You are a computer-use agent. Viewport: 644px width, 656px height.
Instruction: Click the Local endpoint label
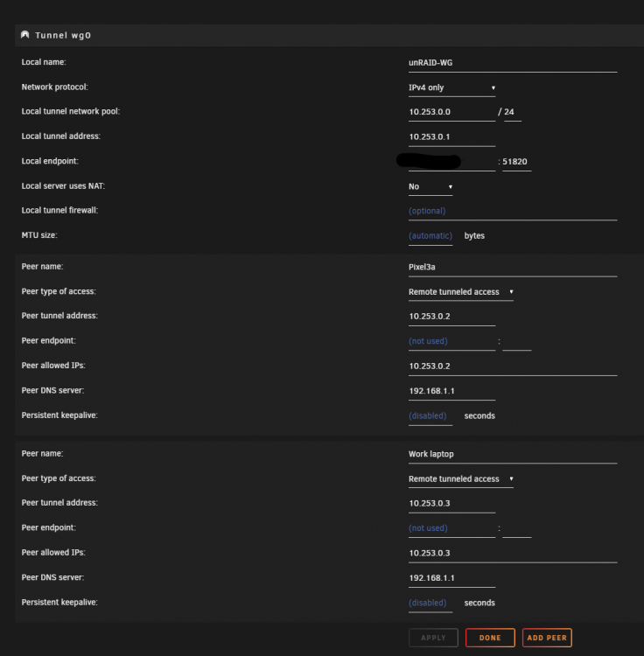pyautogui.click(x=50, y=161)
